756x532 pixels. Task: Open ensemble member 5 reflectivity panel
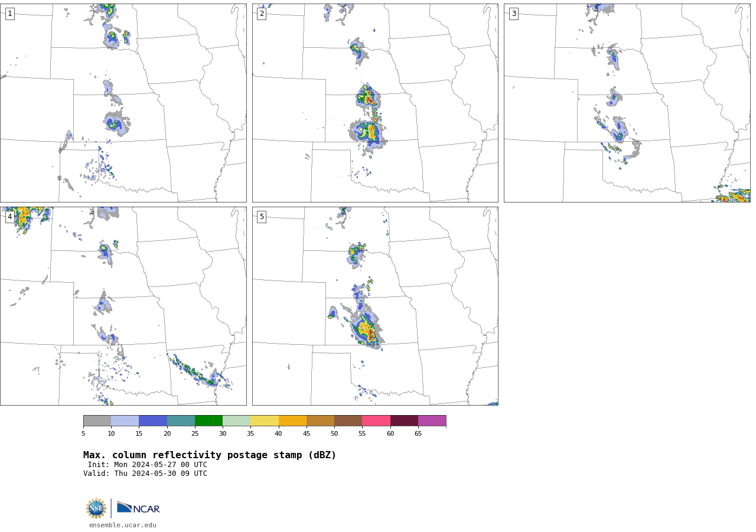click(x=375, y=306)
